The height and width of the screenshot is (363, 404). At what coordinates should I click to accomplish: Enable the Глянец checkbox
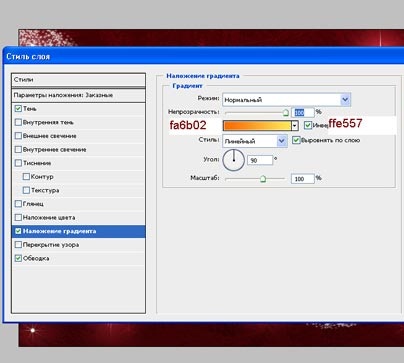[x=18, y=204]
